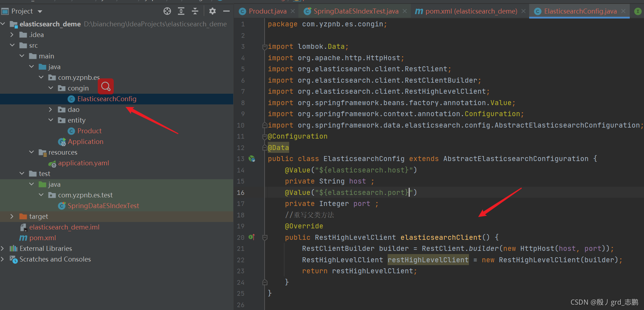This screenshot has width=644, height=310.
Task: Open pom.xml in the project tree
Action: click(42, 238)
